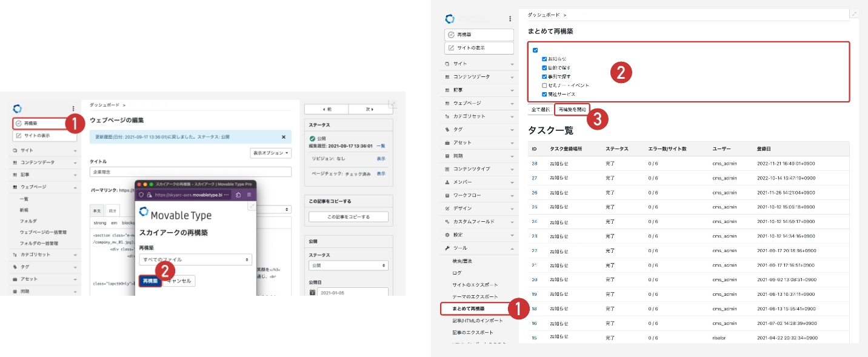This screenshot has height=357, width=868.
Task: Uncheck the 目的で探す checkbox
Action: [544, 68]
